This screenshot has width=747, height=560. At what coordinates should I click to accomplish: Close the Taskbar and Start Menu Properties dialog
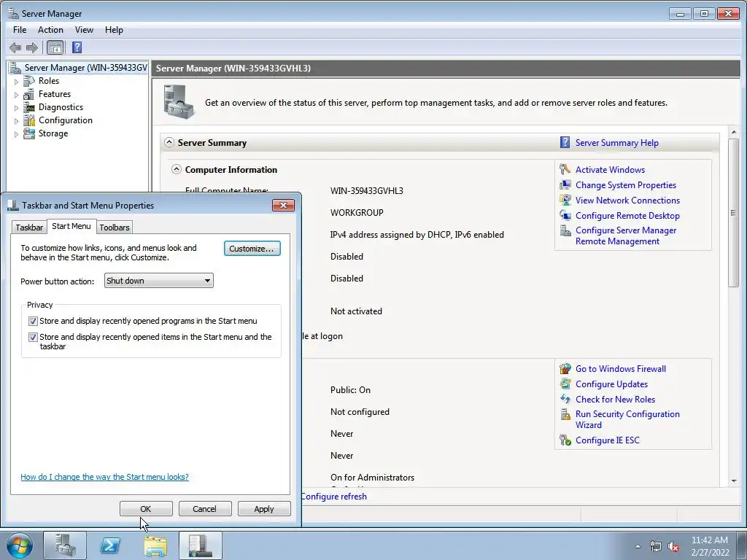[x=283, y=205]
